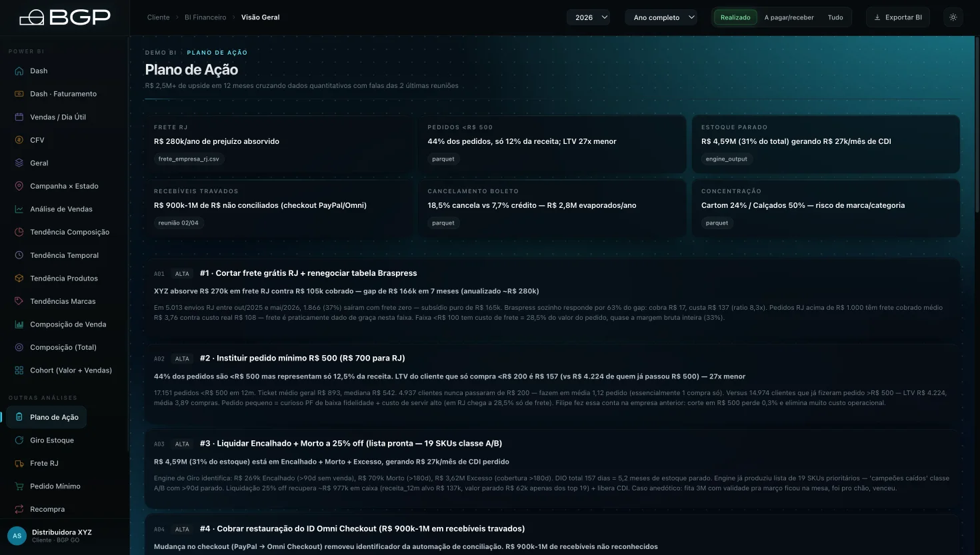The width and height of the screenshot is (980, 555).
Task: Click the ALTA badge of action A02
Action: tap(182, 359)
